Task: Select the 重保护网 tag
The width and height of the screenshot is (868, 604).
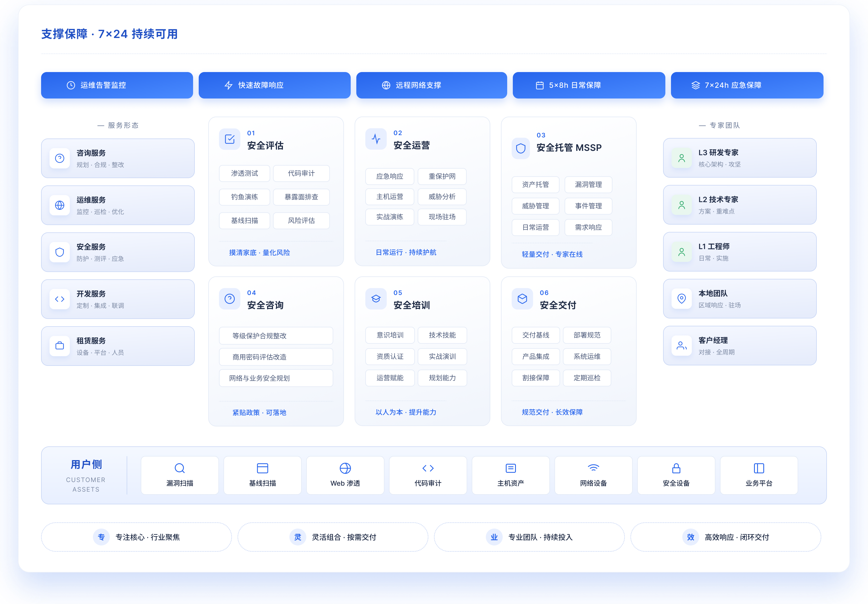Action: [442, 176]
